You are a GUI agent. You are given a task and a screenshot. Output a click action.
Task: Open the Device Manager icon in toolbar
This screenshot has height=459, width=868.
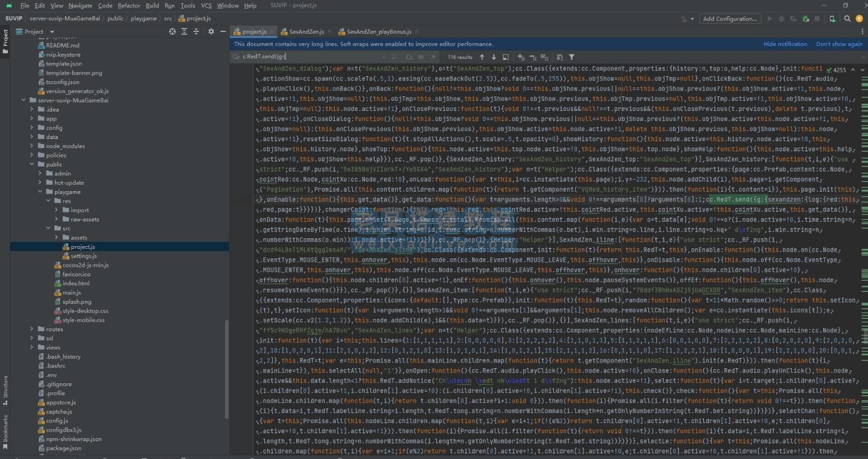(832, 18)
